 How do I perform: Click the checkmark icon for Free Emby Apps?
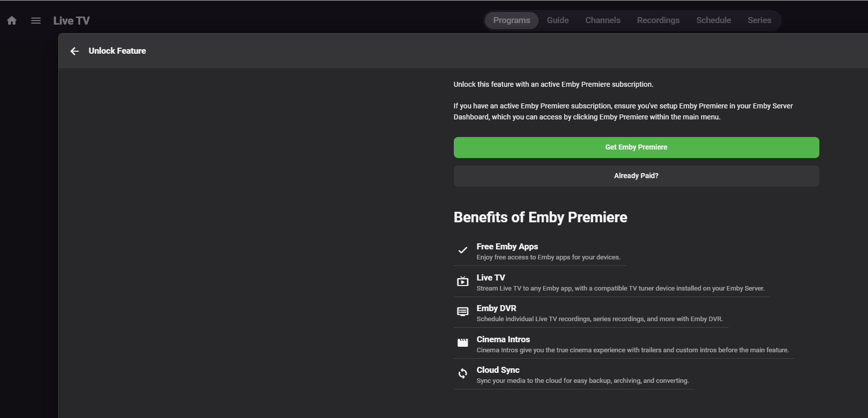point(463,250)
